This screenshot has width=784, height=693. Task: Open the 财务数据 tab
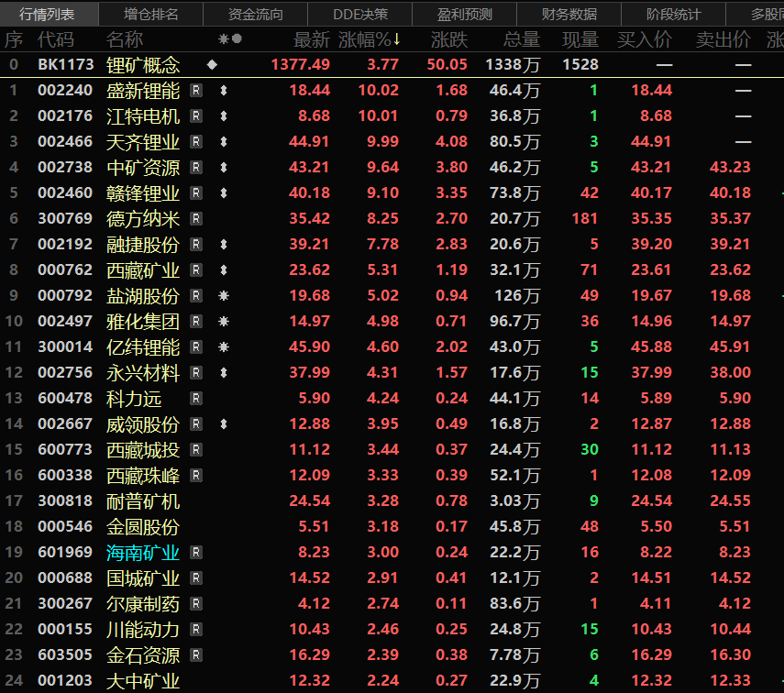coord(569,15)
